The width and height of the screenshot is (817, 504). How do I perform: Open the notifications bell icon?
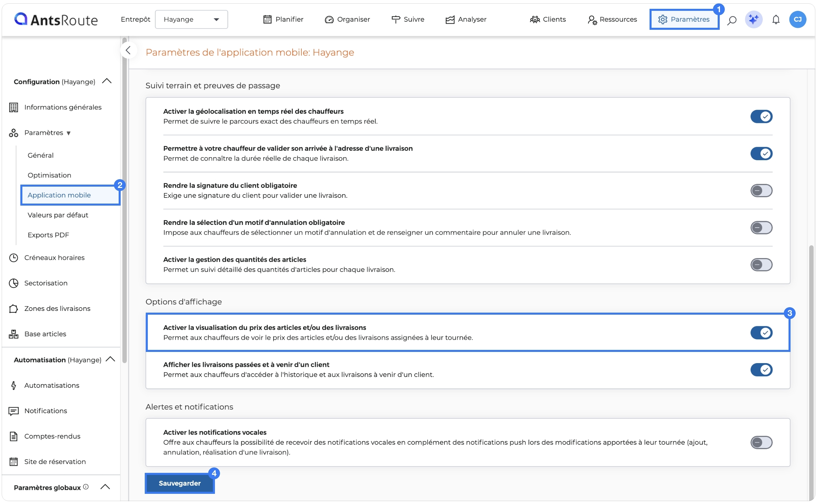coord(776,20)
